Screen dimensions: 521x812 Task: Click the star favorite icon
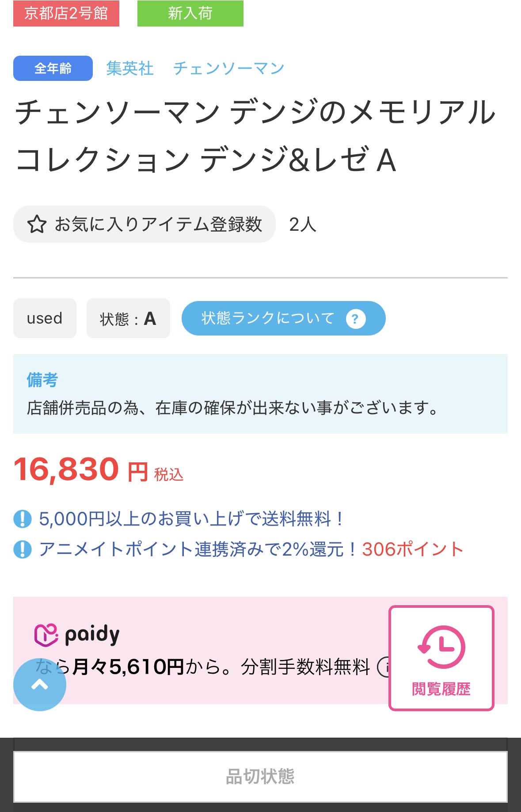tap(37, 224)
